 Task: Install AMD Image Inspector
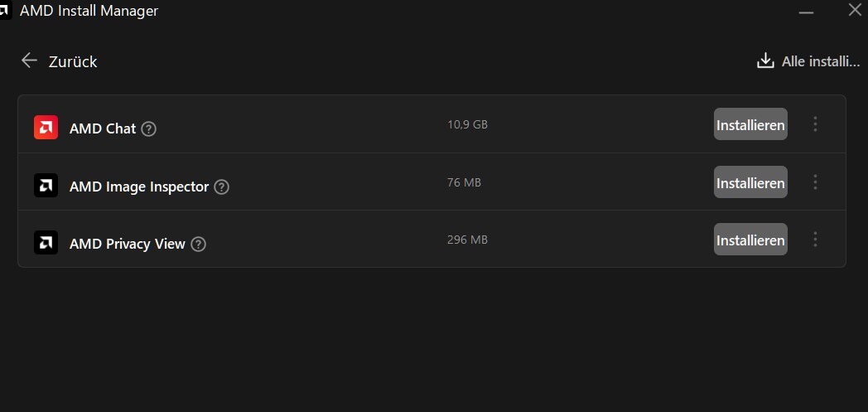click(x=750, y=182)
